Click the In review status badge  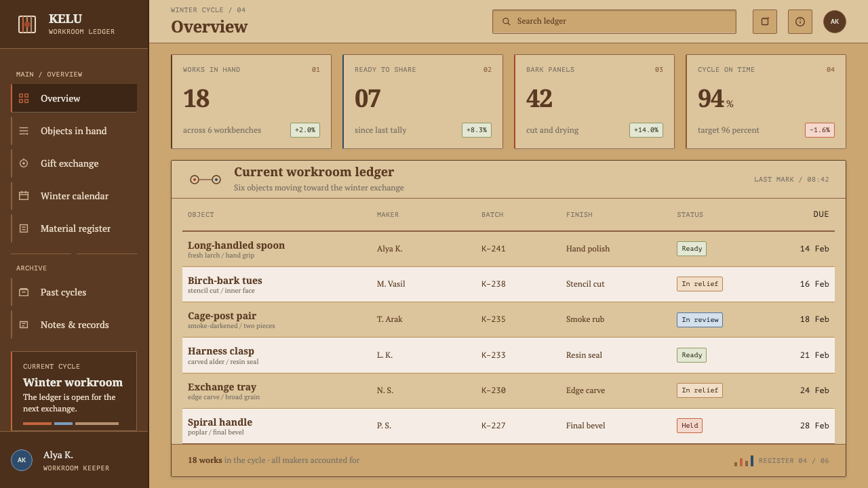[x=700, y=320]
